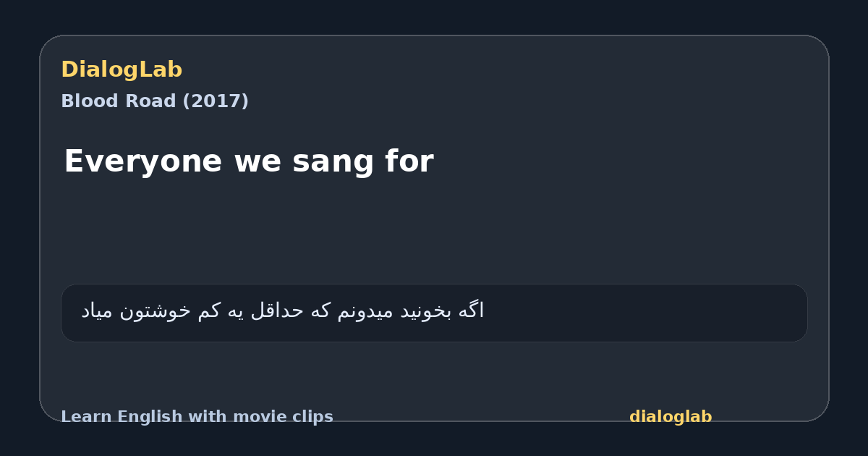
Task: Open the yellow dialoglab handle in the footer
Action: [x=671, y=417]
